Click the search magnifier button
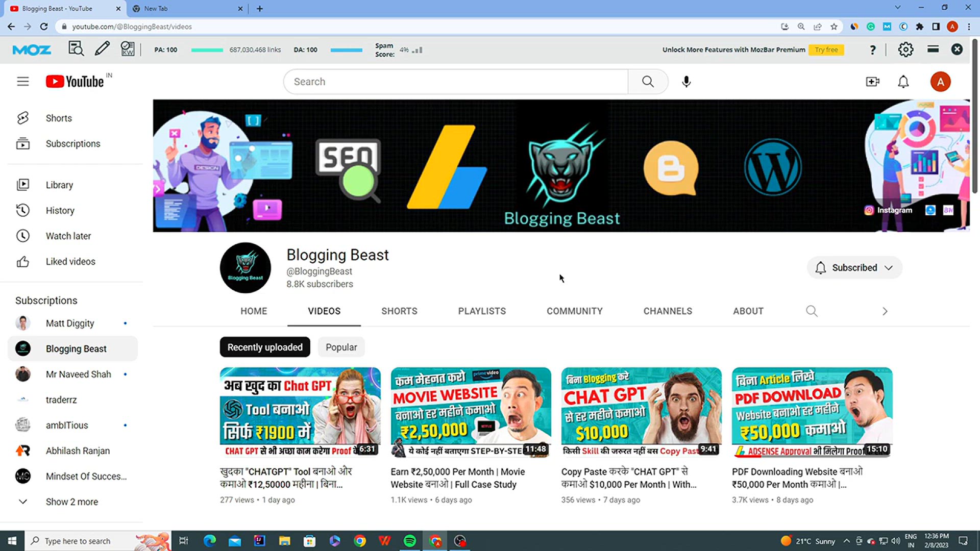Screen dimensions: 980x551 click(648, 82)
